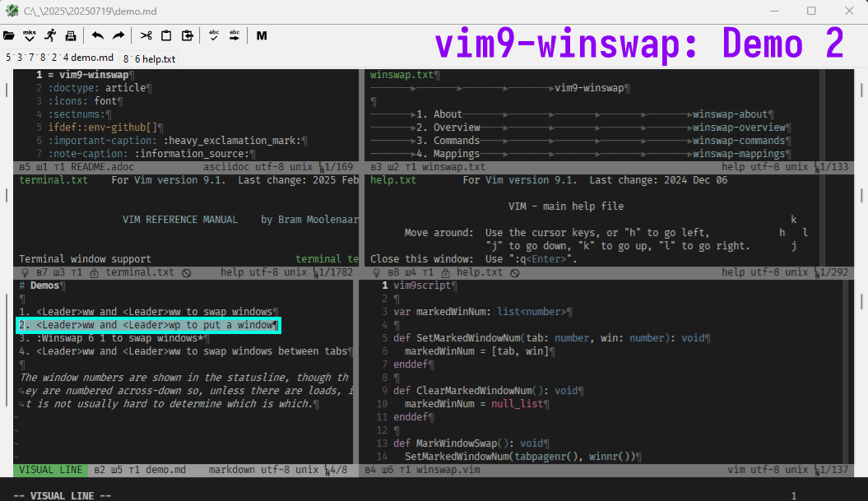Switch to the help.txt tab page
Image resolution: width=868 pixels, height=501 pixels.
[x=150, y=58]
